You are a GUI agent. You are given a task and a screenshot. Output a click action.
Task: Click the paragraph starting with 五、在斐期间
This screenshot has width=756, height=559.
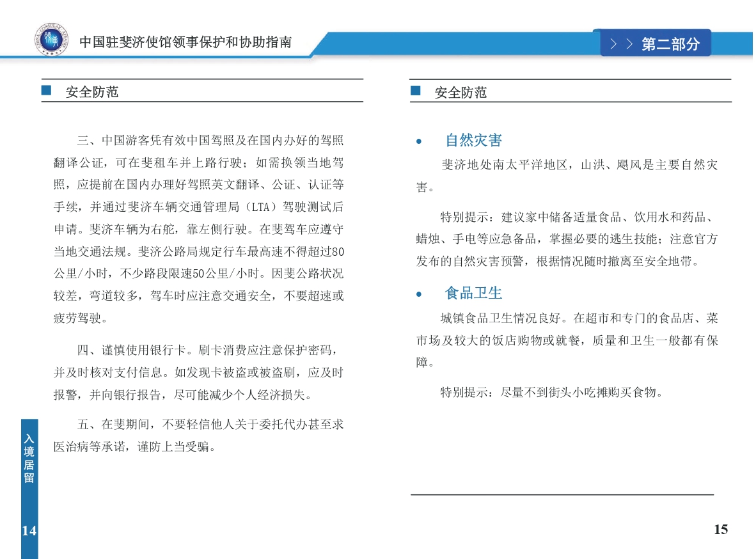[x=198, y=435]
